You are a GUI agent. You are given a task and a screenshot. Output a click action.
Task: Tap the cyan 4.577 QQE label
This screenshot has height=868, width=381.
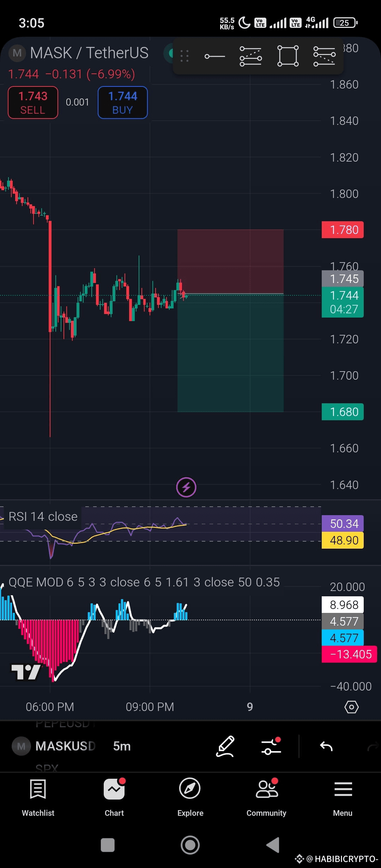click(343, 638)
